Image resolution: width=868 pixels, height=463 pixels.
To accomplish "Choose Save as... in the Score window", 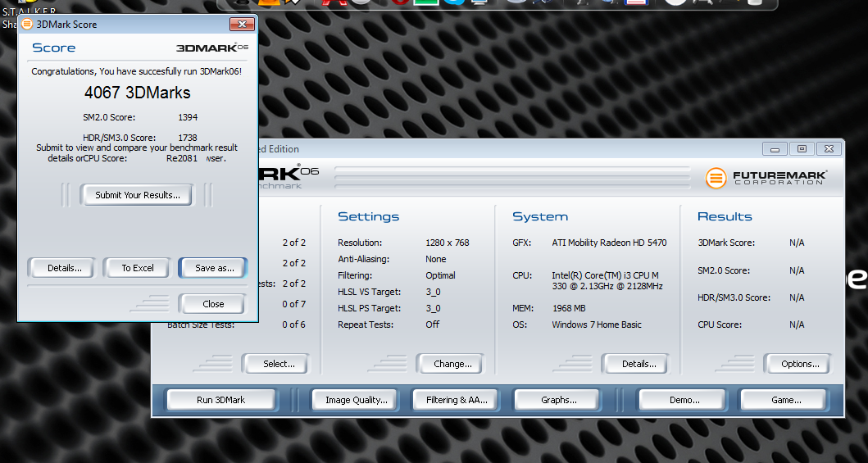I will click(214, 268).
